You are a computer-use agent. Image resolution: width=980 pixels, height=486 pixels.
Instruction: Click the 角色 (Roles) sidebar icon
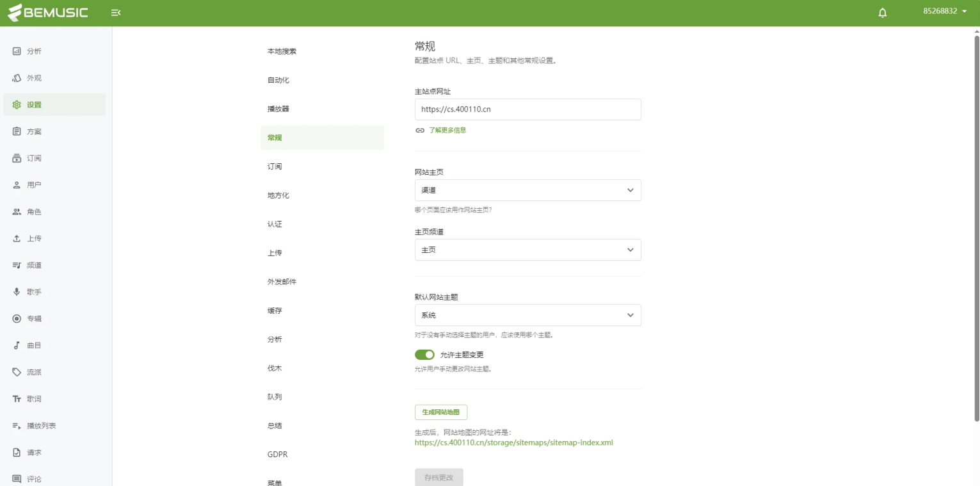(33, 211)
